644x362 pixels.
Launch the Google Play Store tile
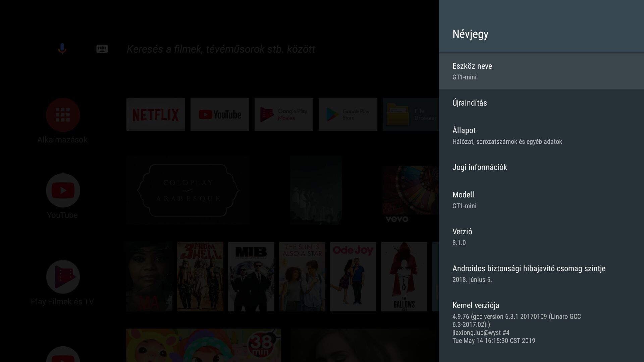tap(348, 115)
